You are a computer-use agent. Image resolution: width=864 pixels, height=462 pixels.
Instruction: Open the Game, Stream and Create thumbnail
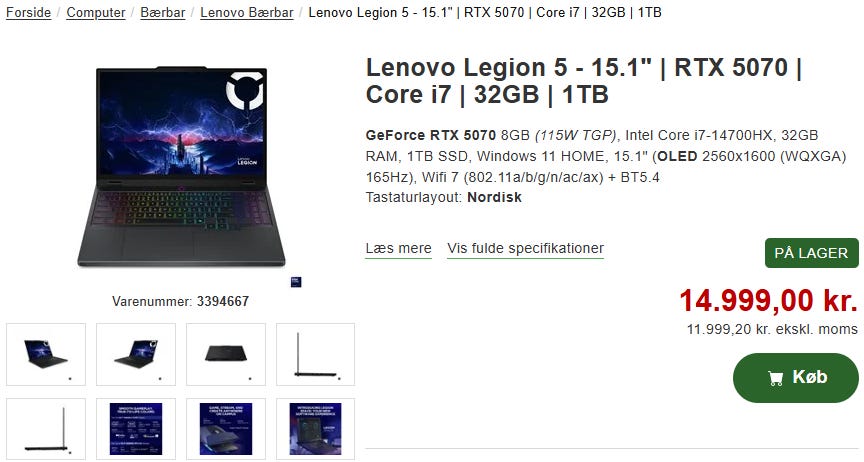coord(226,429)
